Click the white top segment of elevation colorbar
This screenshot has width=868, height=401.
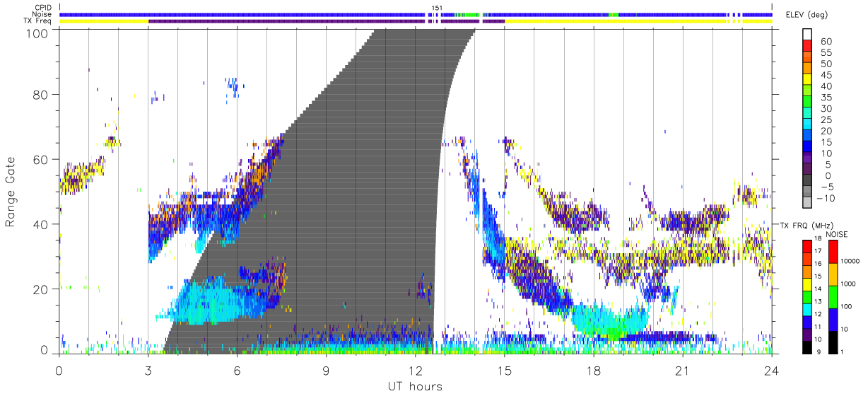coord(809,35)
